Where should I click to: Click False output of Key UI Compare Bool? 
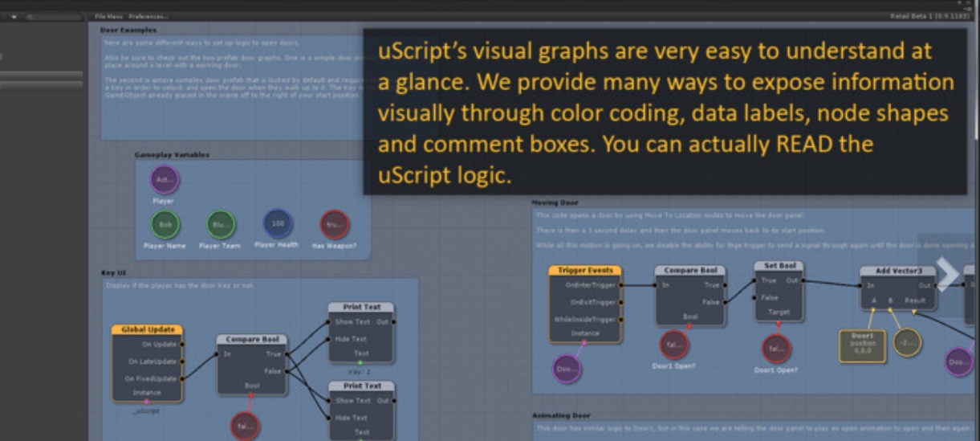click(287, 371)
